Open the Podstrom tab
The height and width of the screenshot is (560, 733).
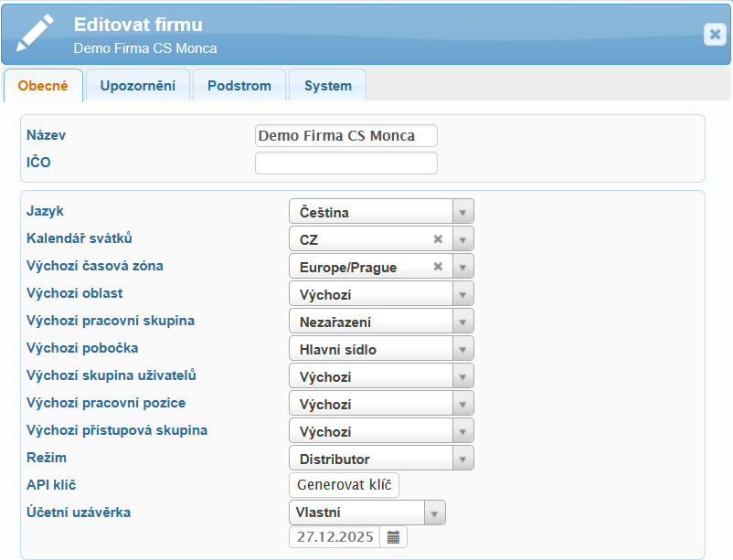click(x=239, y=86)
